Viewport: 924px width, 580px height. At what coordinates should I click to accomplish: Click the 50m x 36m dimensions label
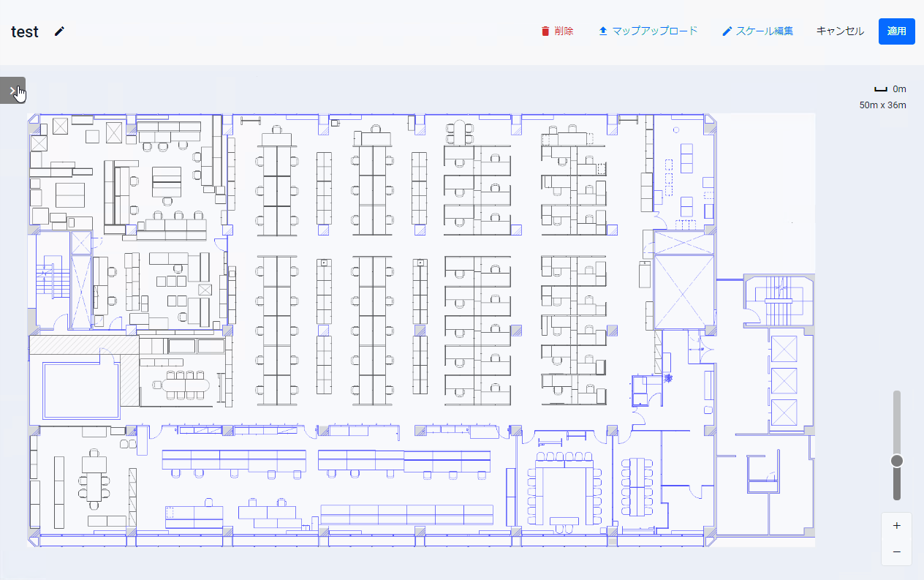pyautogui.click(x=882, y=105)
